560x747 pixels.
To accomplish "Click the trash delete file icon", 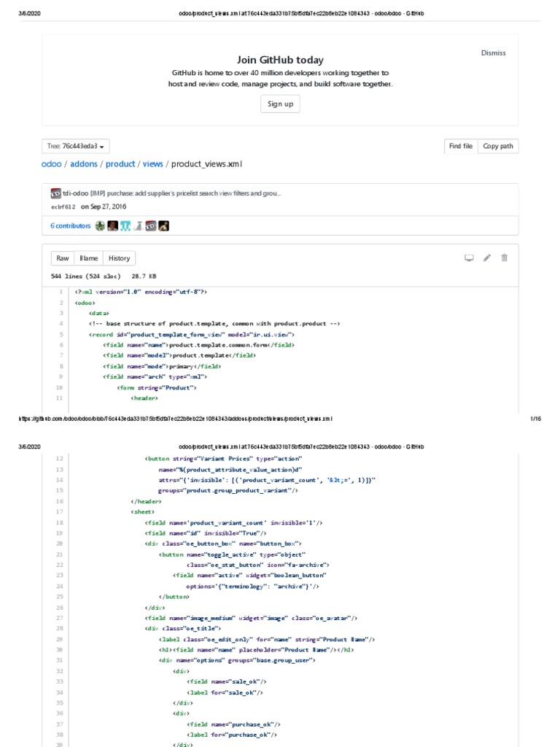I will pyautogui.click(x=505, y=258).
